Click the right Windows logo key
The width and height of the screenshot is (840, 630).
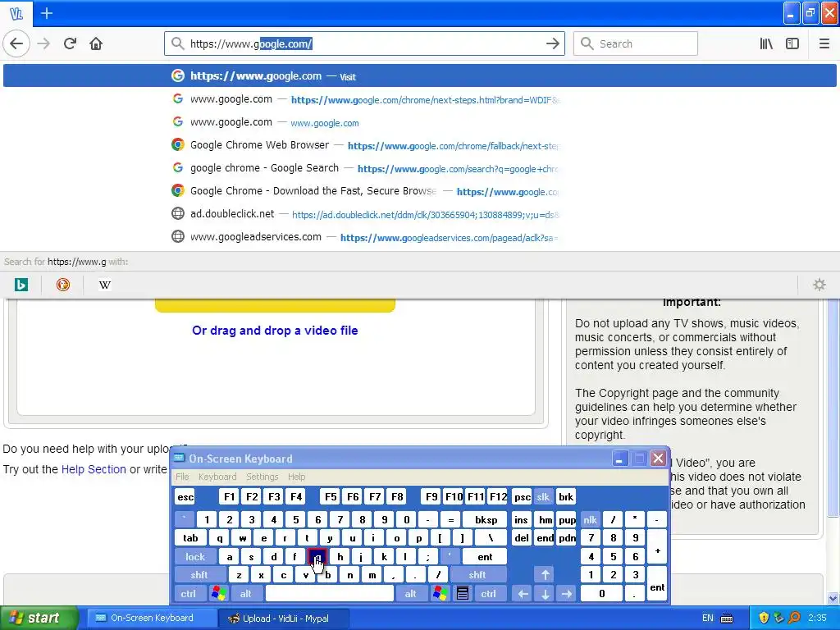pyautogui.click(x=441, y=594)
